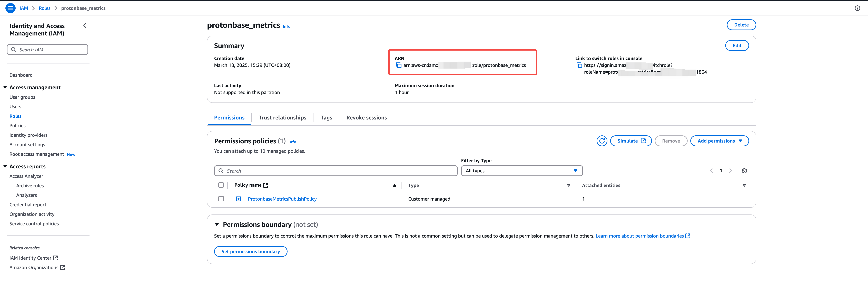Open IAM Identity Center related console
The width and height of the screenshot is (868, 300).
coord(34,258)
